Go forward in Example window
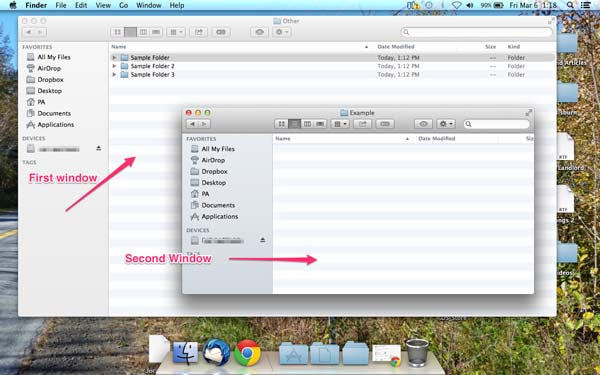Image resolution: width=600 pixels, height=375 pixels. [204, 124]
